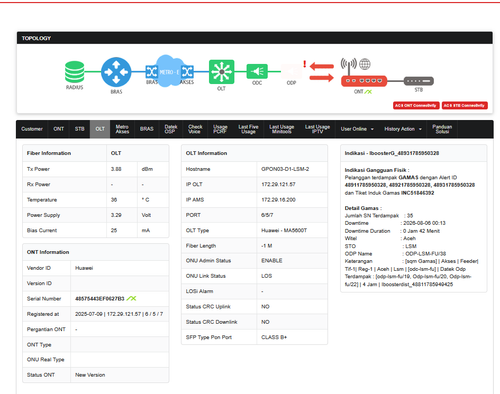Switch to the ONT tab

[59, 129]
